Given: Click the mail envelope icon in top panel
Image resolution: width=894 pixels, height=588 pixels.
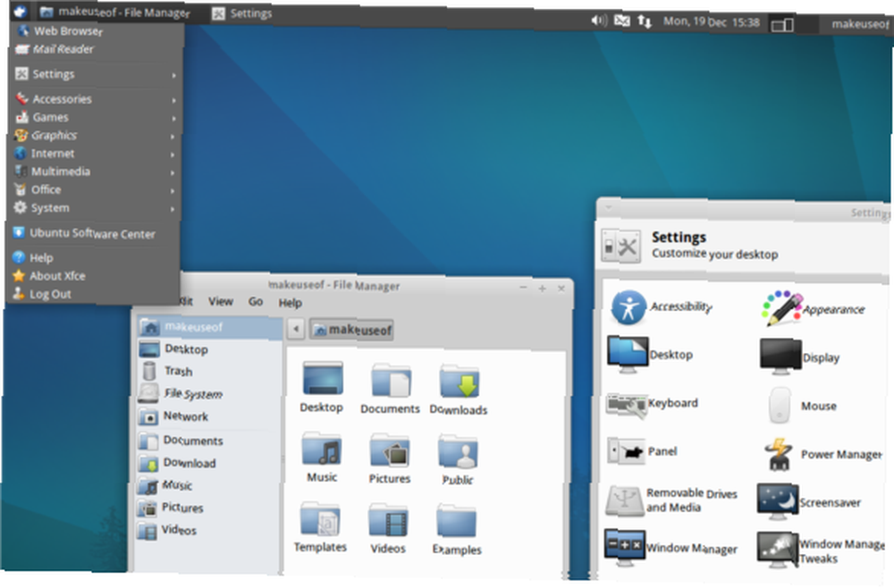Looking at the screenshot, I should [622, 21].
